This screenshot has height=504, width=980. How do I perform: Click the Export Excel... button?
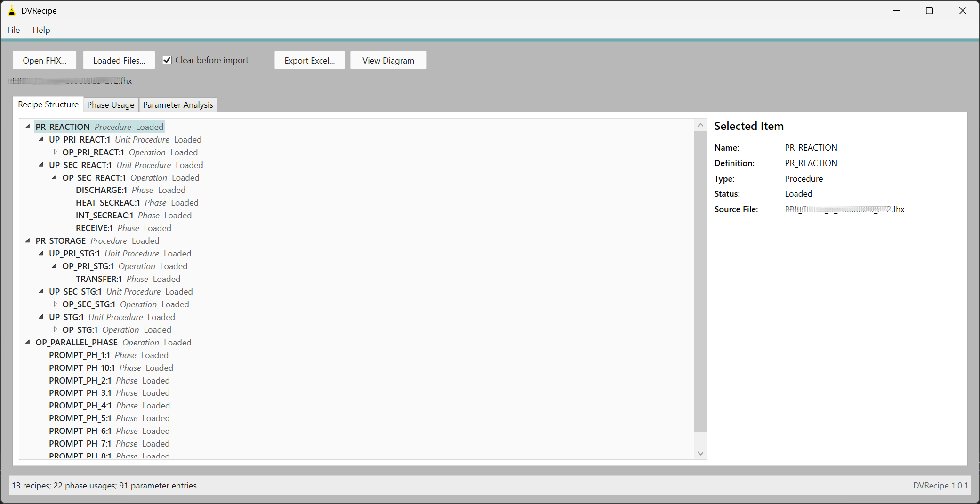click(310, 60)
